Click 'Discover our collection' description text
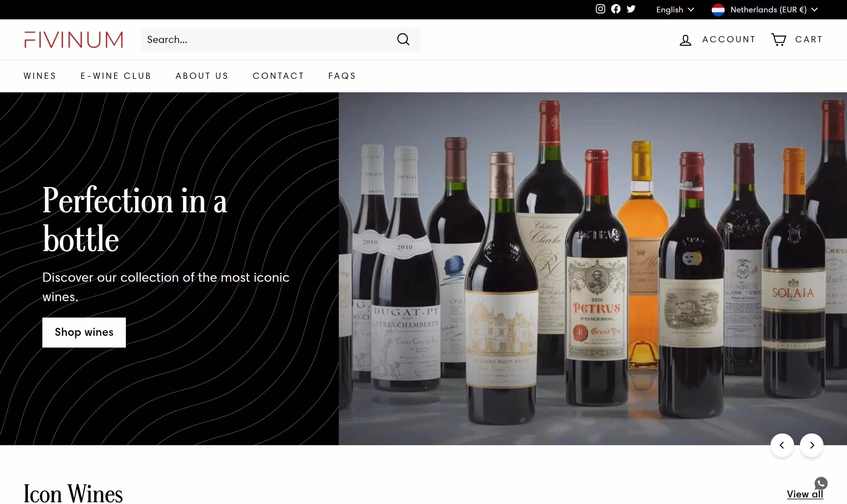This screenshot has width=847, height=504. [166, 287]
